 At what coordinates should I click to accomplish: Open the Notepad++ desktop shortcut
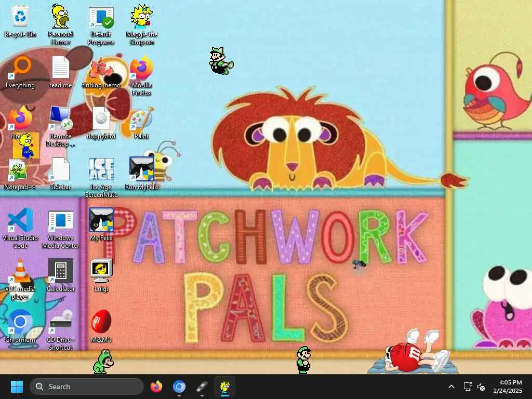click(20, 174)
